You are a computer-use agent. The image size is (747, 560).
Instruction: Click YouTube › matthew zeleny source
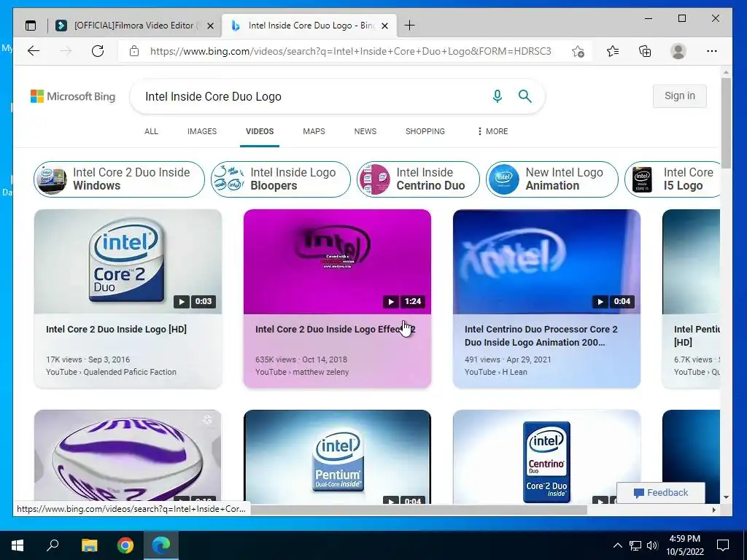point(302,373)
